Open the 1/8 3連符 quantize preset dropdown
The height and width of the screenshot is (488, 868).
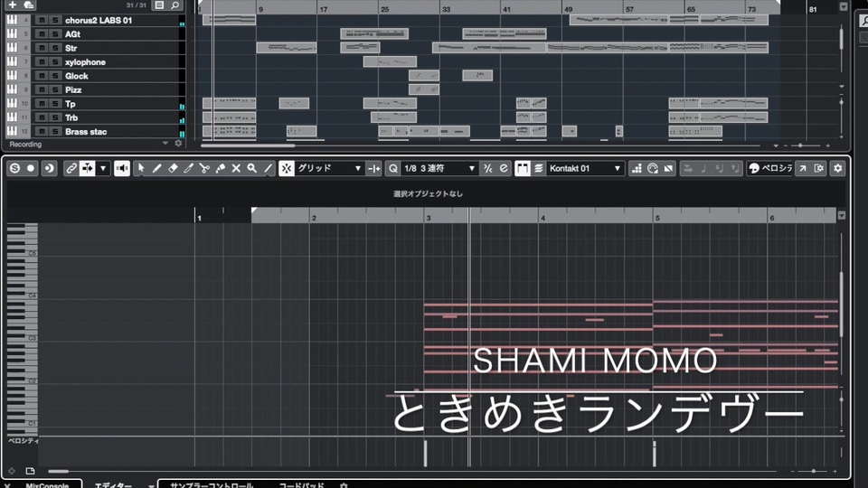pos(439,168)
